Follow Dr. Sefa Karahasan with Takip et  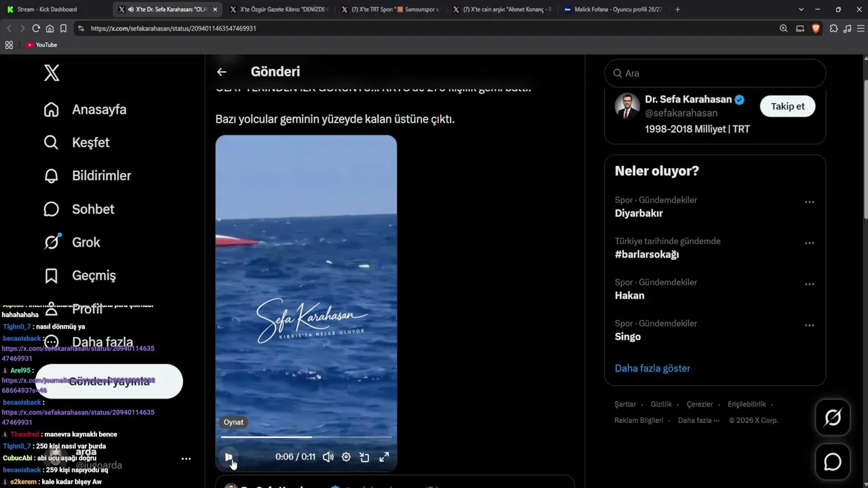[x=787, y=106]
